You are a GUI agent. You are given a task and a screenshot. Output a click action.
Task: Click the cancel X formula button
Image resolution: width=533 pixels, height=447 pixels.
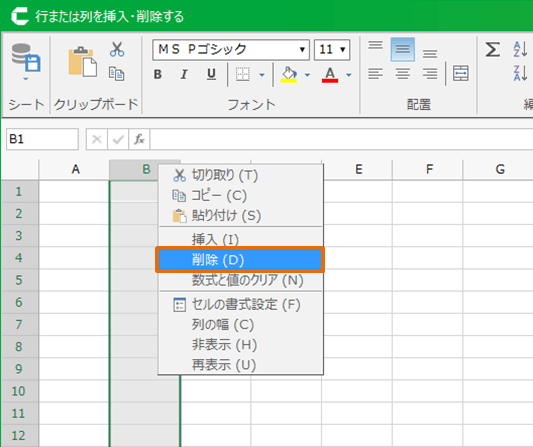[97, 139]
